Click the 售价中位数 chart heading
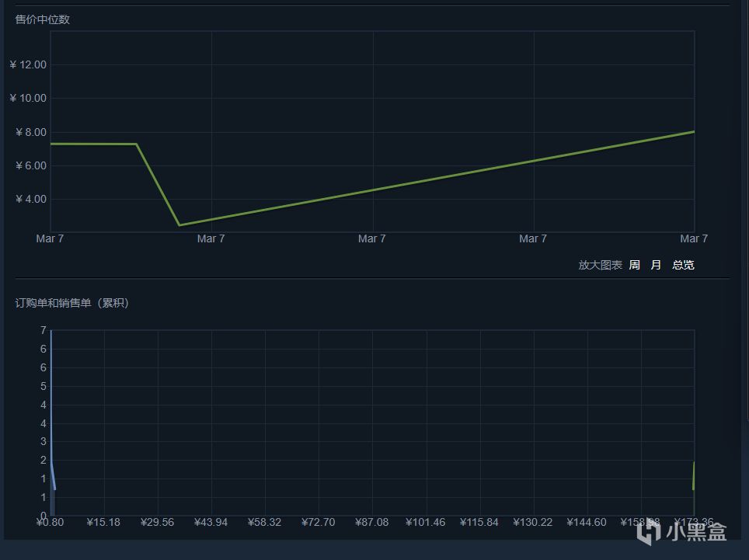 43,19
